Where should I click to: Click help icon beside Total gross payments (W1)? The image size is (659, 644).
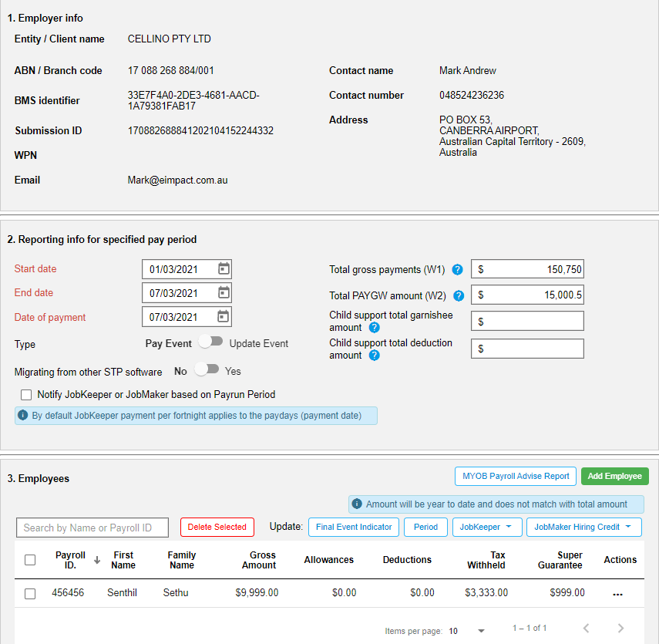(457, 270)
